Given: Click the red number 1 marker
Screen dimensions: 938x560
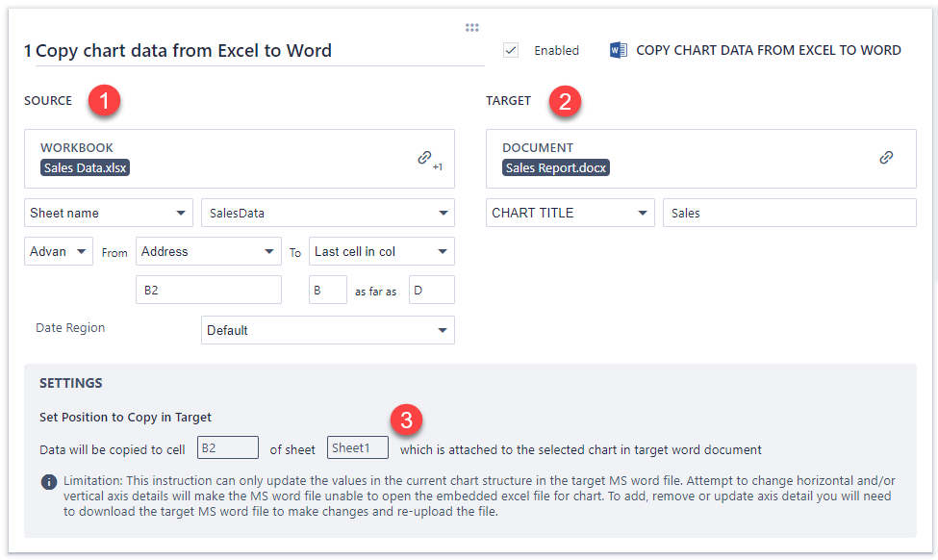Looking at the screenshot, I should (x=104, y=101).
